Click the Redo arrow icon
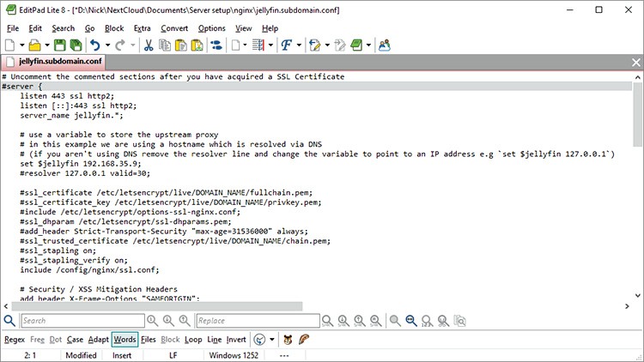The height and width of the screenshot is (362, 644). (120, 45)
